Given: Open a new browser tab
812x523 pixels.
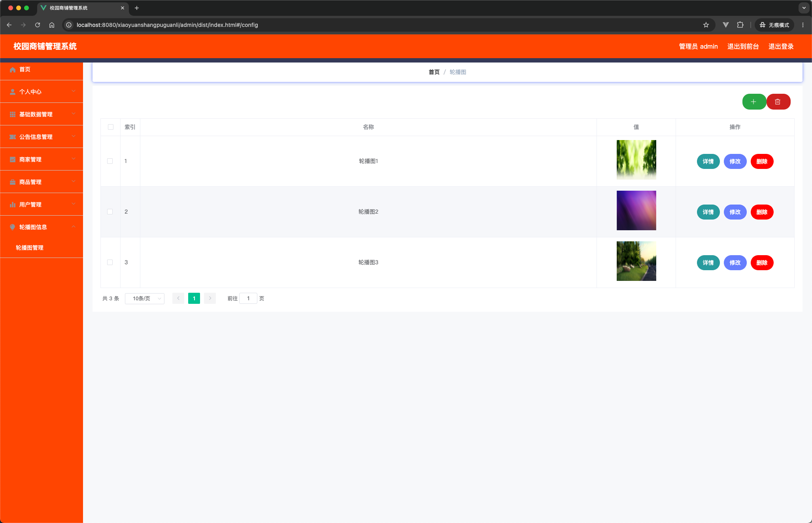Looking at the screenshot, I should click(x=137, y=8).
